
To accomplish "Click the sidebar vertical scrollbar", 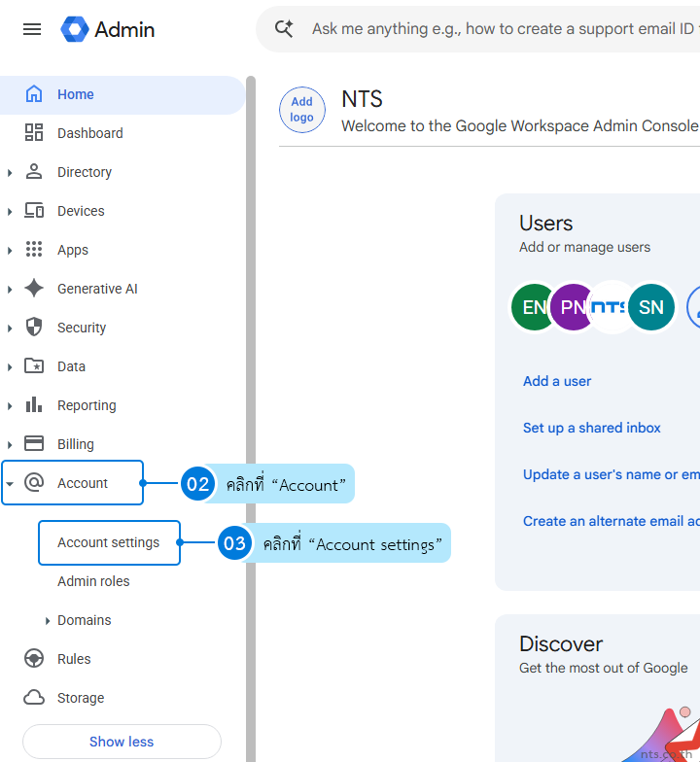I will pos(251,418).
